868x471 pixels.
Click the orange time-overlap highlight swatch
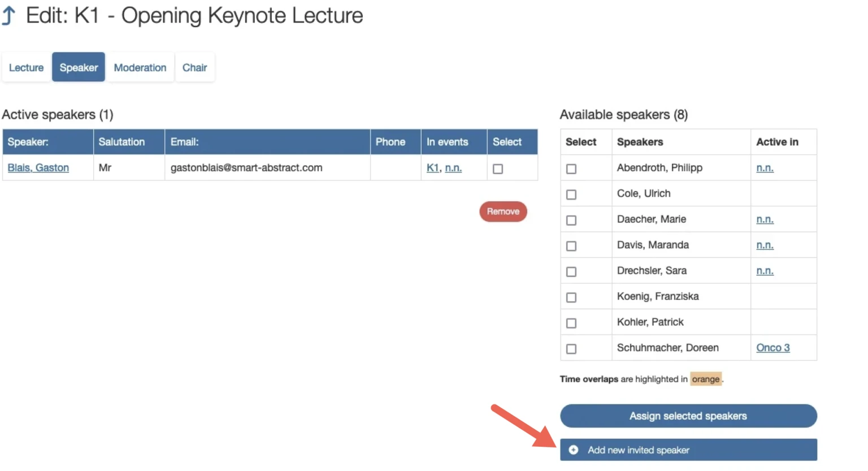click(705, 379)
